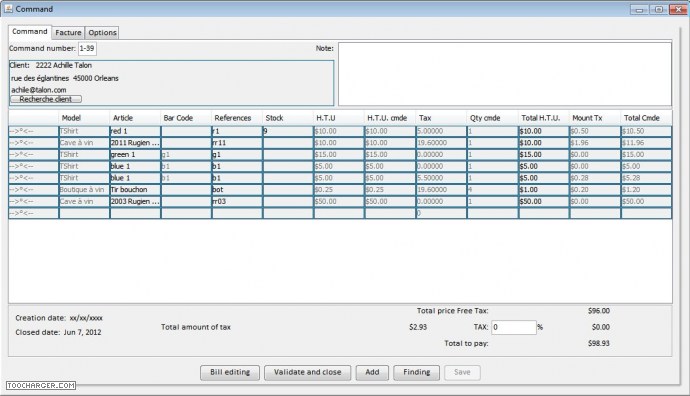Click the Total Cmde cell $5.28
The height and width of the screenshot is (396, 690).
pos(646,178)
